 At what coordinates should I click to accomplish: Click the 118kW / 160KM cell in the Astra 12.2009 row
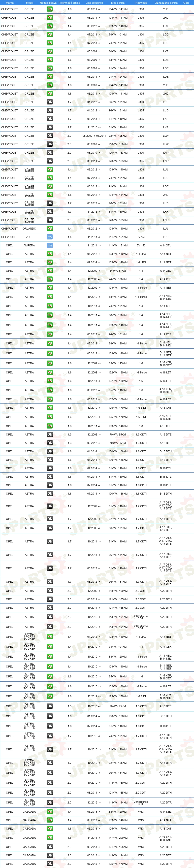point(118,591)
